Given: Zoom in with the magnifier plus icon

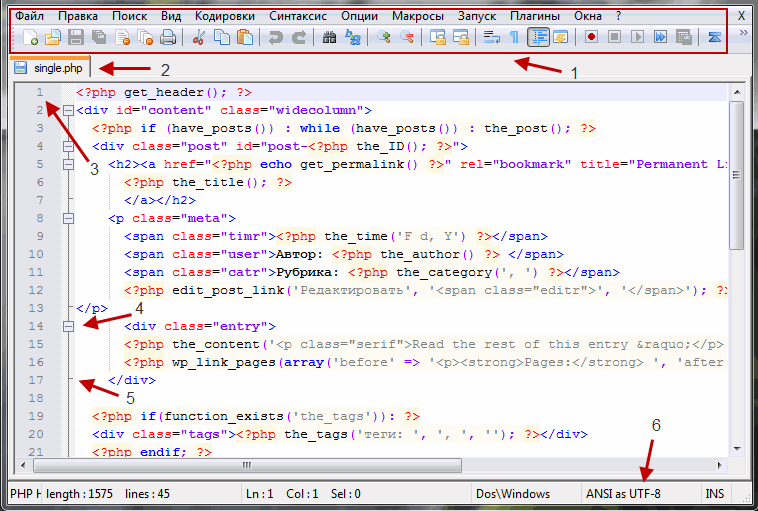Looking at the screenshot, I should point(384,37).
